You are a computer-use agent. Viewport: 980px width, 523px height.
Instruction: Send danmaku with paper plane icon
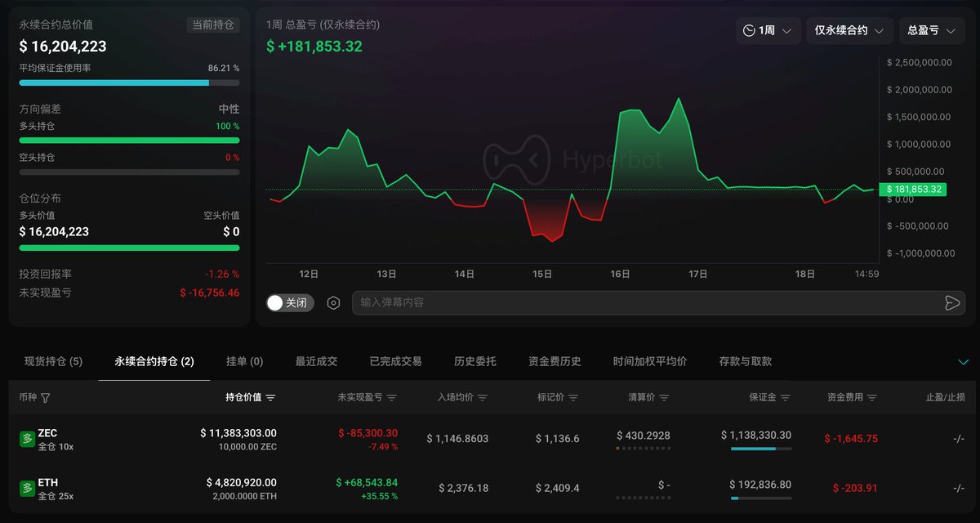951,303
